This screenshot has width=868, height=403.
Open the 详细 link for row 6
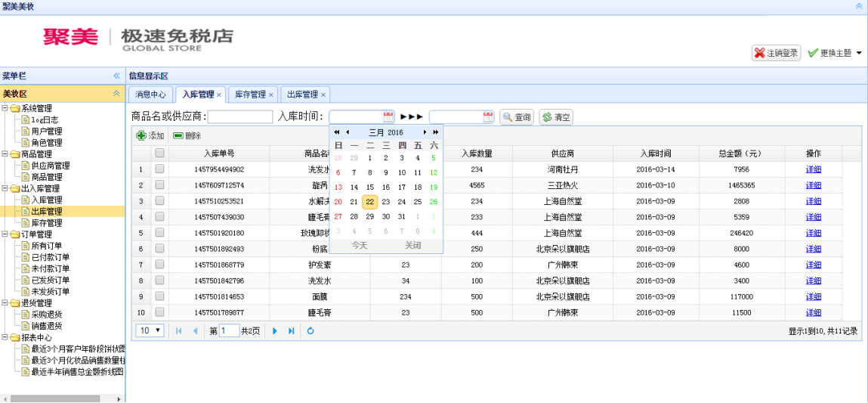(x=813, y=249)
